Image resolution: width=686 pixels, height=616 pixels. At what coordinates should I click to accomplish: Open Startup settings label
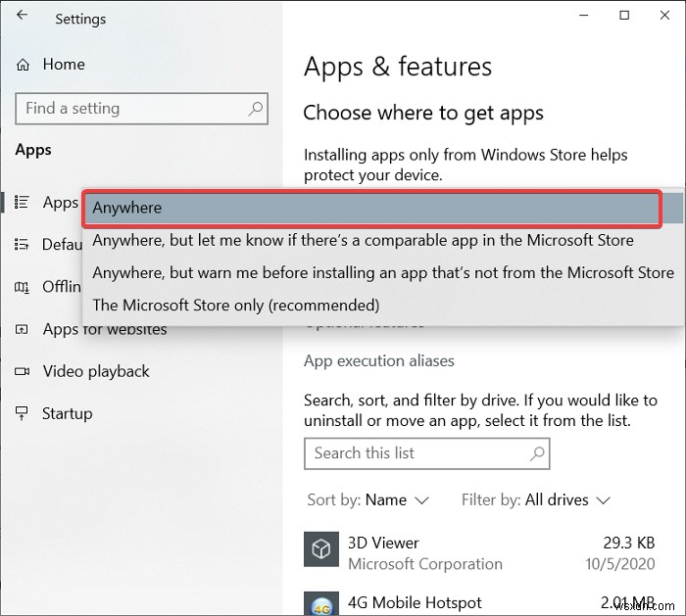click(x=68, y=413)
